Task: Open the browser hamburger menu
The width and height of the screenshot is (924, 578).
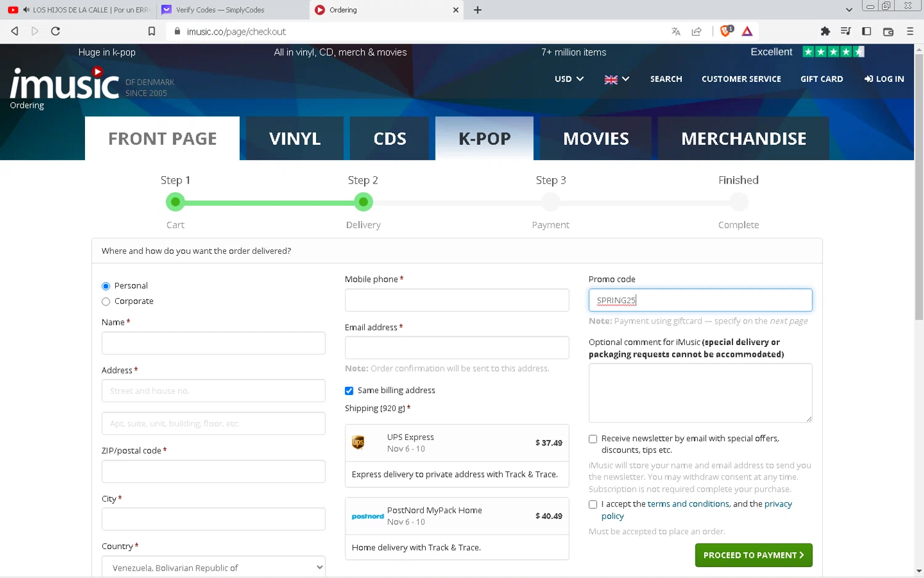Action: [x=910, y=31]
